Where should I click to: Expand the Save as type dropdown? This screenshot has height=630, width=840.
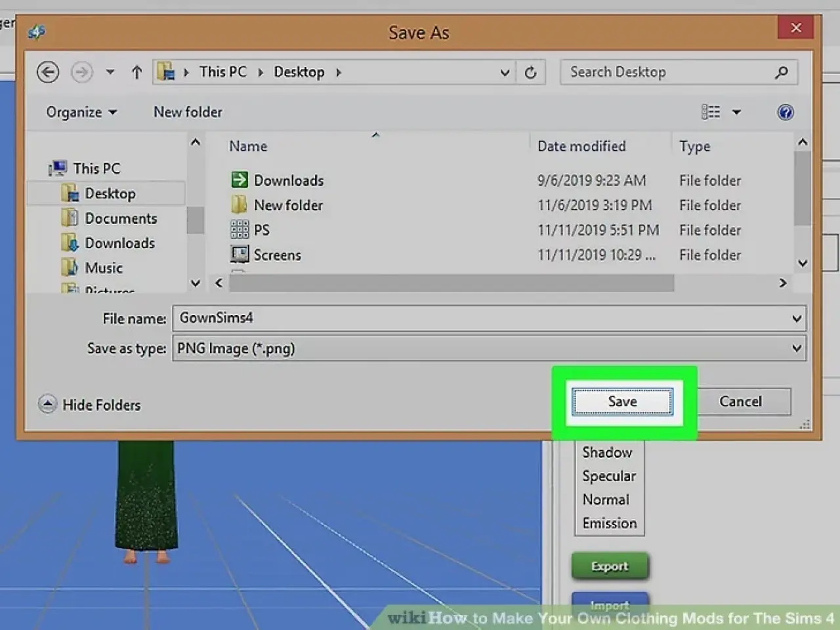[796, 348]
